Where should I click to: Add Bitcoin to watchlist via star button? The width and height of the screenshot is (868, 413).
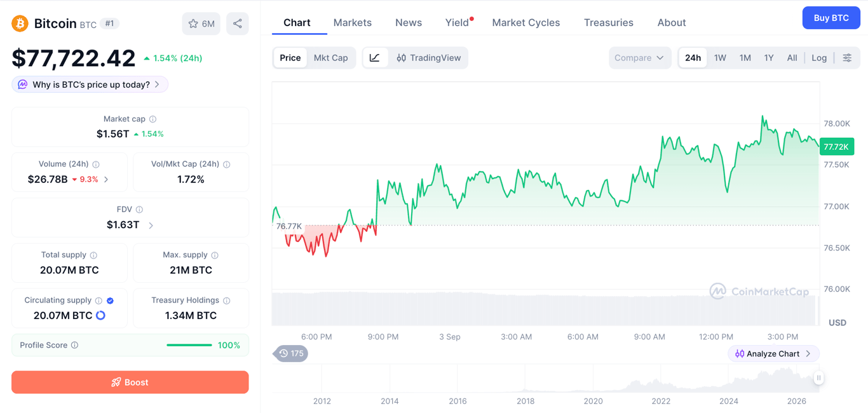(201, 24)
